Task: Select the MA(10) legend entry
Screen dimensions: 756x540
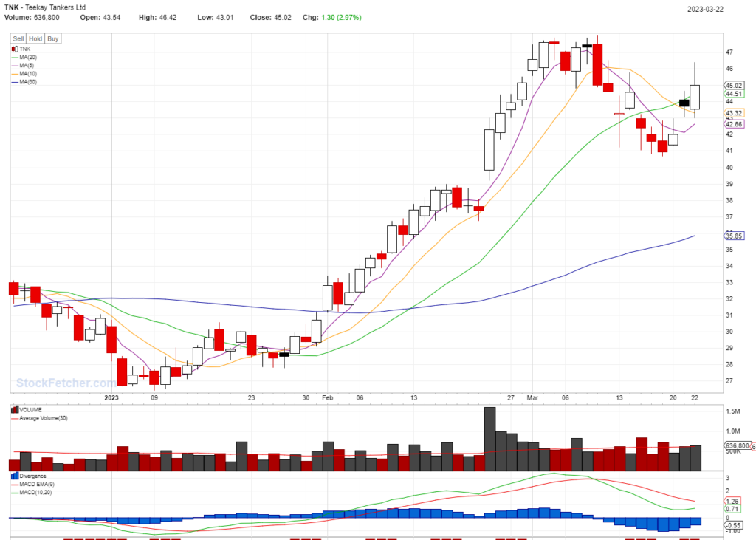Action: (24, 74)
